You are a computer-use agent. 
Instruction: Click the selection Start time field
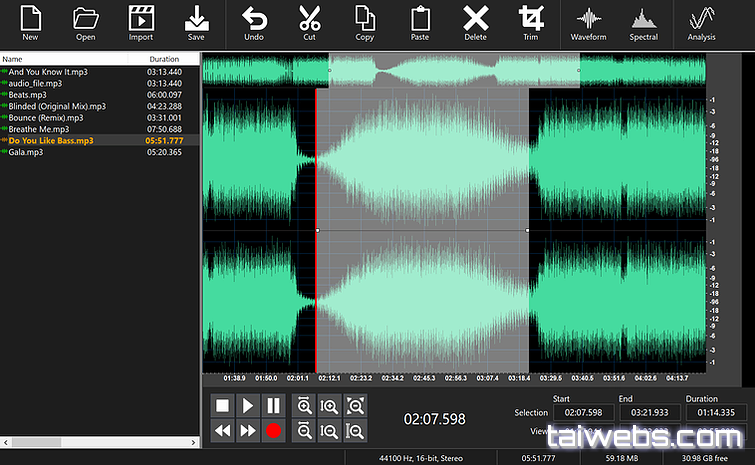click(583, 412)
